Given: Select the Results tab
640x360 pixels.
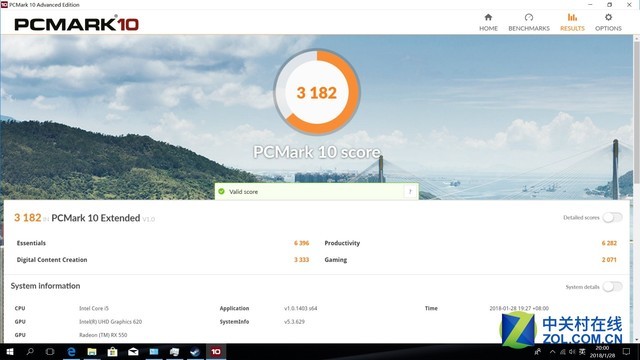Looking at the screenshot, I should pyautogui.click(x=572, y=22).
